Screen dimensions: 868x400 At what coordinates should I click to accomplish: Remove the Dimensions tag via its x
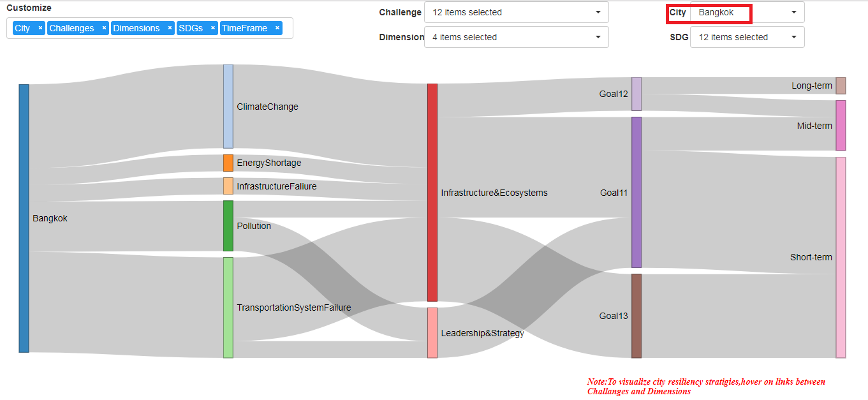(x=170, y=28)
